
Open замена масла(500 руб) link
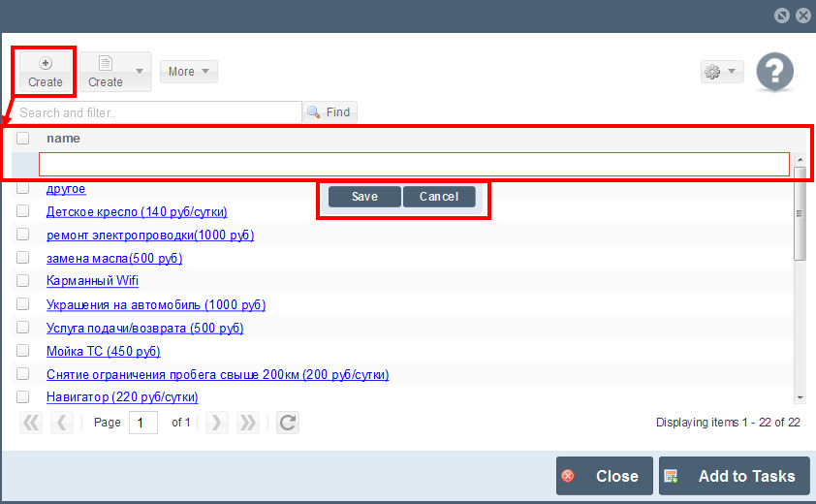tap(114, 258)
